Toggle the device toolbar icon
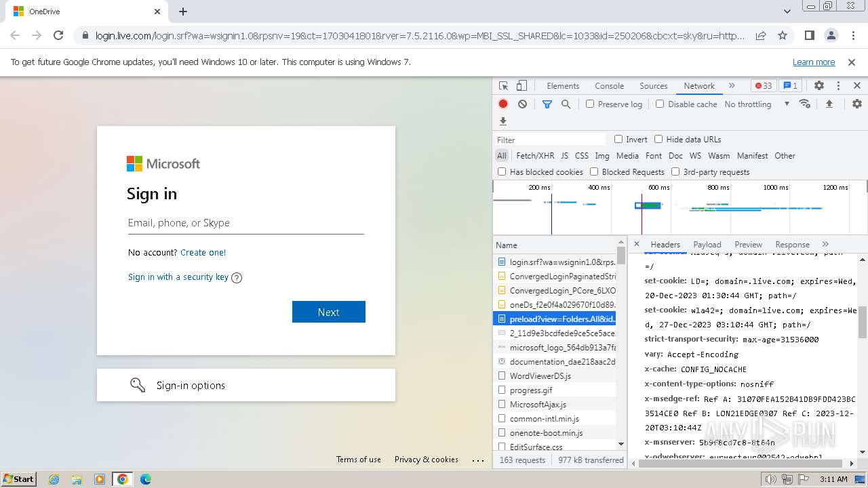Screen dimensions: 868x488 [x=521, y=86]
